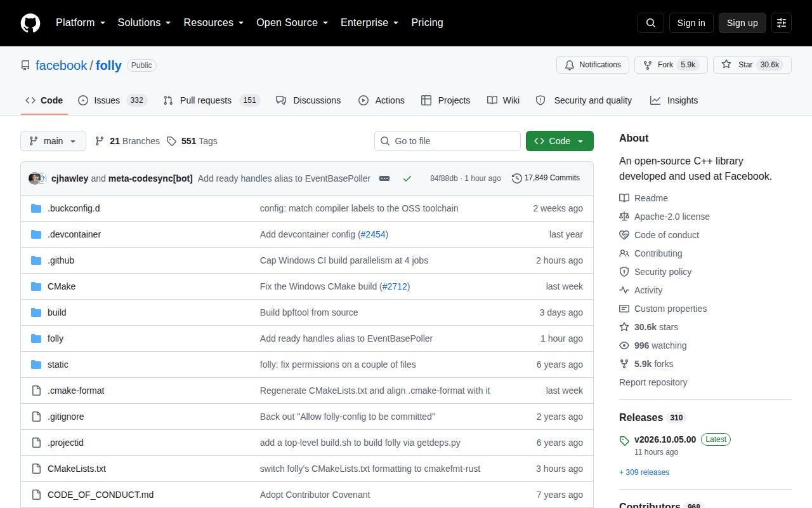Expand the Platform menu

(x=80, y=23)
